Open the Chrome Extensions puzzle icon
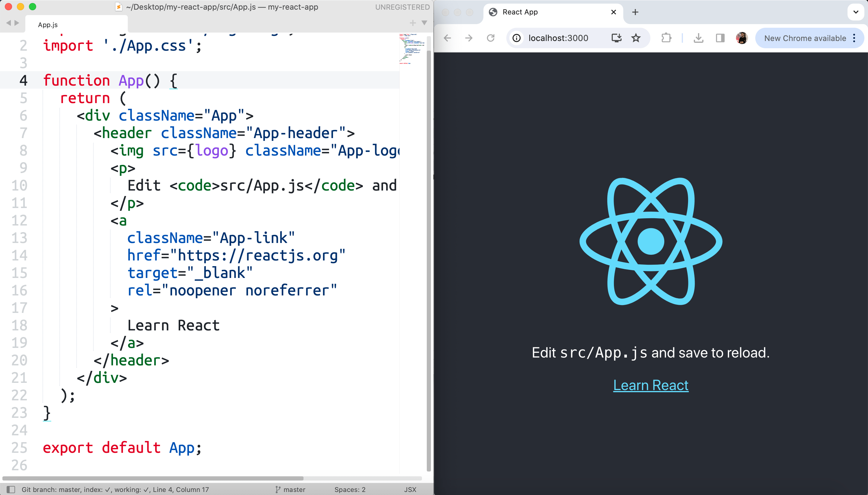The image size is (868, 495). (667, 38)
